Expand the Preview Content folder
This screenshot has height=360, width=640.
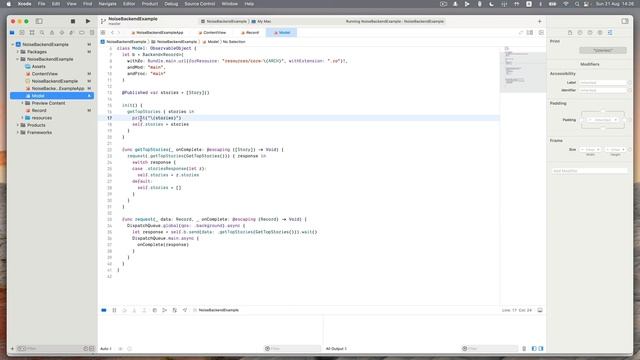[x=23, y=103]
